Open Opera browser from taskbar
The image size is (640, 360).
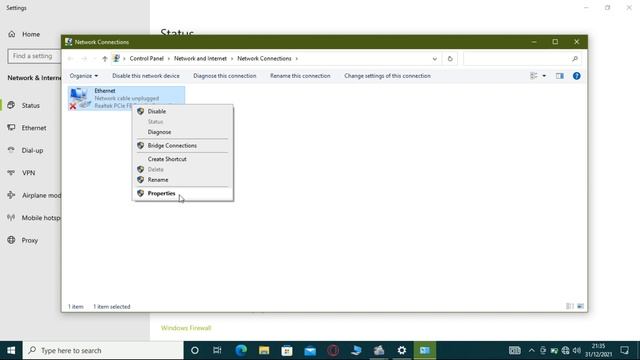click(x=333, y=350)
